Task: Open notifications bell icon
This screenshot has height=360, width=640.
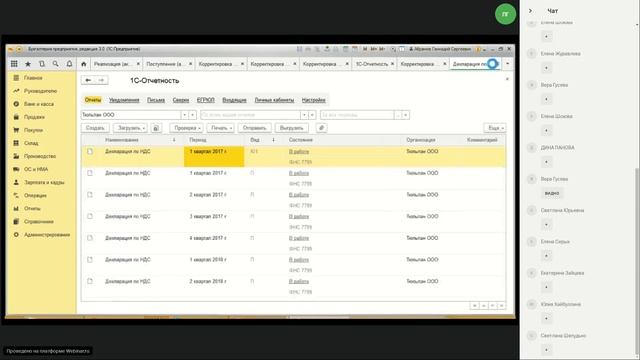Action: point(69,64)
